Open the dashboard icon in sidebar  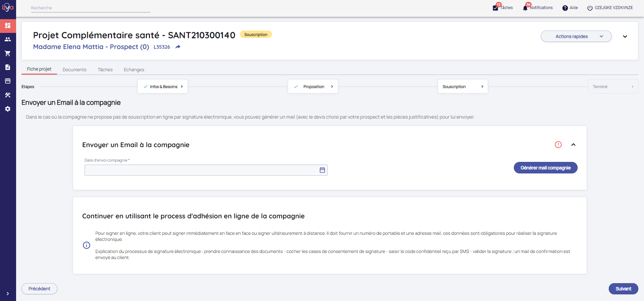(8, 26)
